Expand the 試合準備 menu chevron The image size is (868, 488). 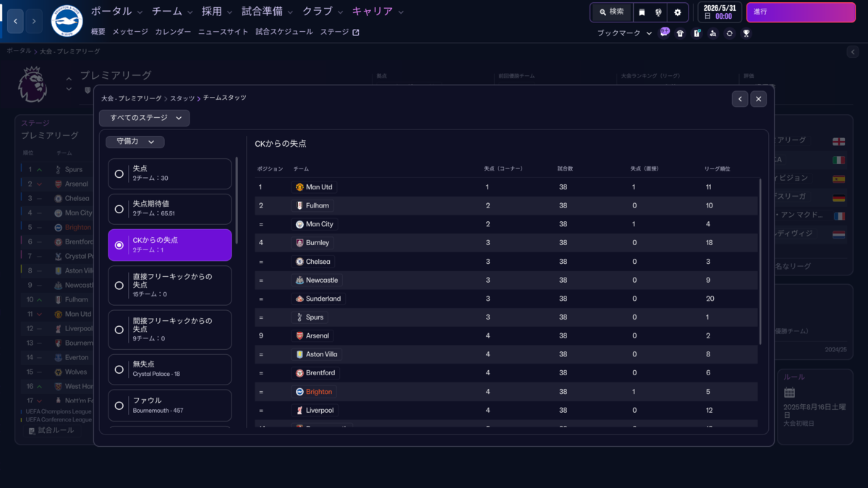coord(289,12)
